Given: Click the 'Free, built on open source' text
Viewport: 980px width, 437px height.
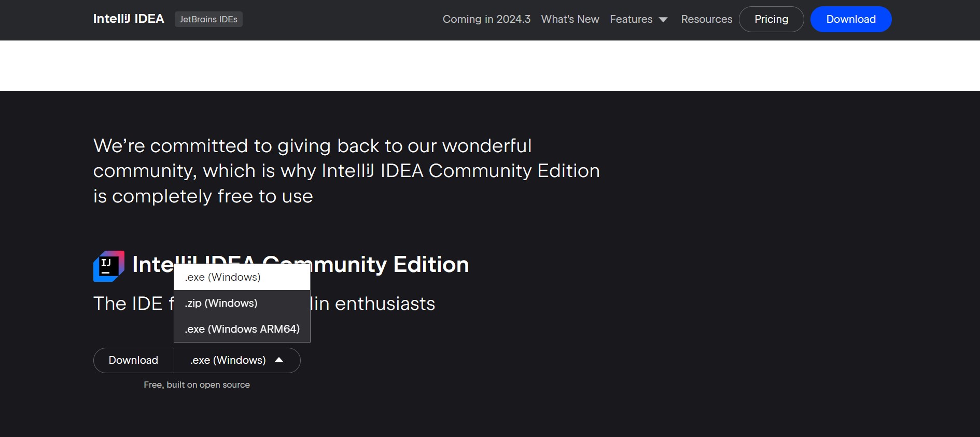Looking at the screenshot, I should tap(197, 385).
